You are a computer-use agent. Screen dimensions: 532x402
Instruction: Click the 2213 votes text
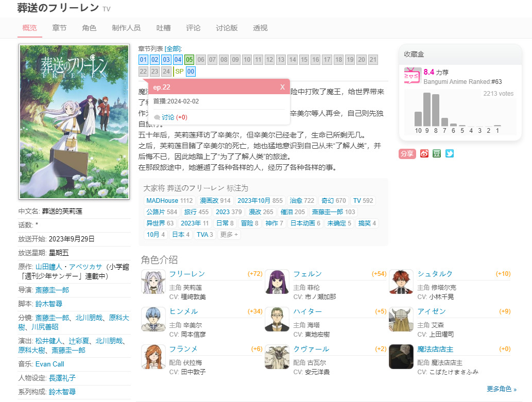point(499,94)
